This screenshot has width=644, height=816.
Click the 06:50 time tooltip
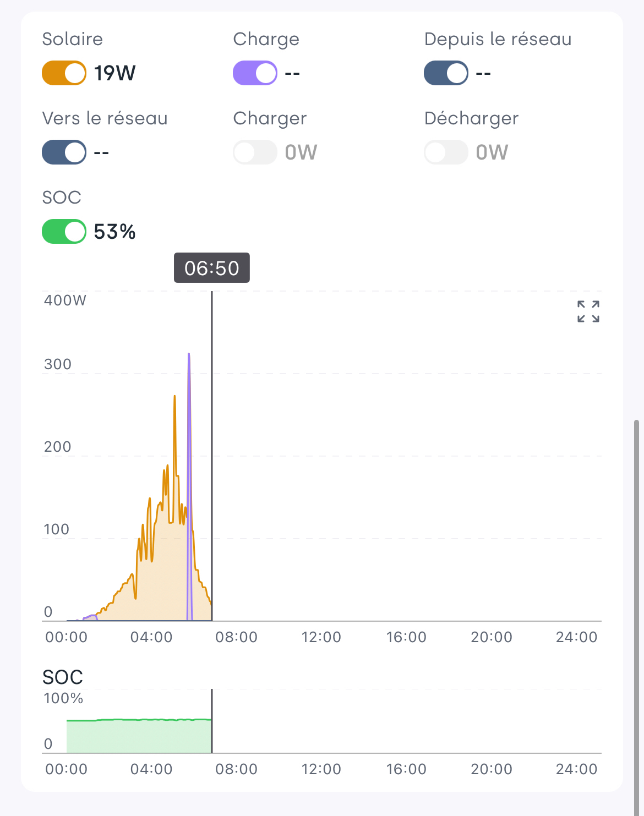tap(212, 268)
